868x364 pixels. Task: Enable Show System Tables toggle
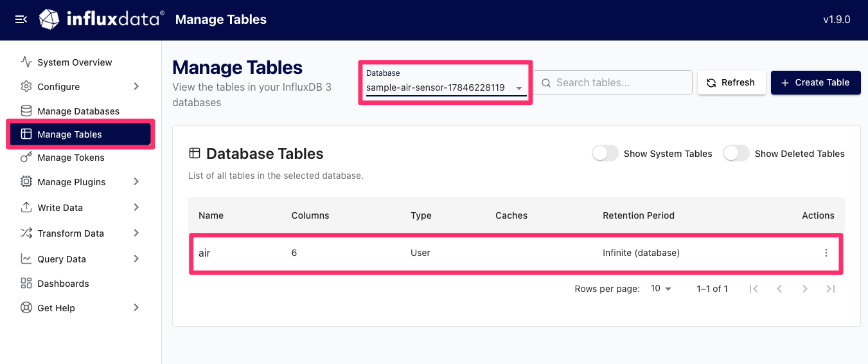pyautogui.click(x=605, y=154)
